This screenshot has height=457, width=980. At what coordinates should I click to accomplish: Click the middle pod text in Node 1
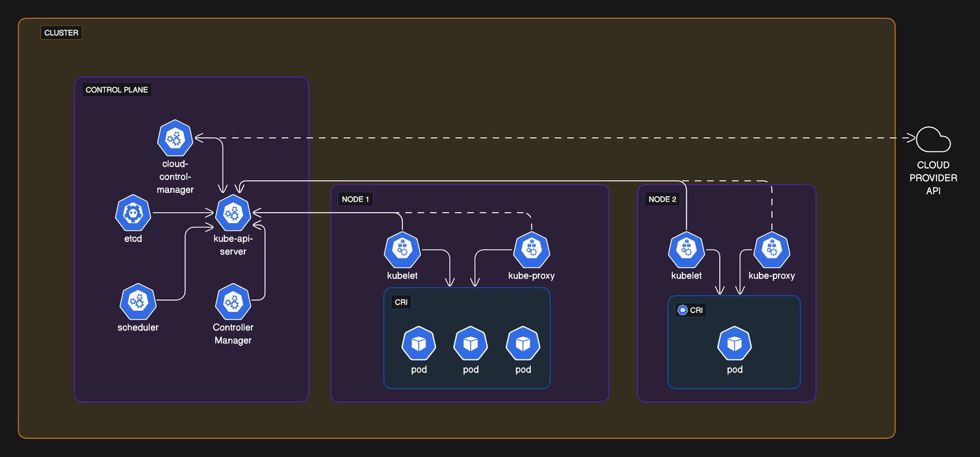pos(470,369)
